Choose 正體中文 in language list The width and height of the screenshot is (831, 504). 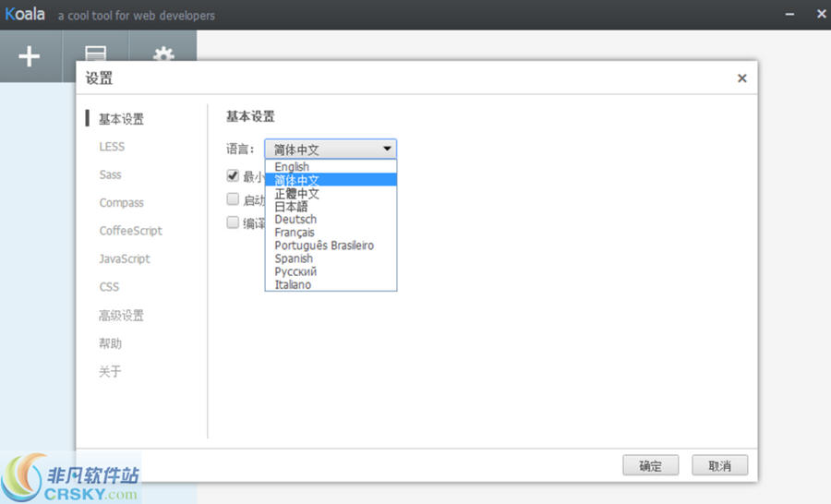tap(331, 193)
